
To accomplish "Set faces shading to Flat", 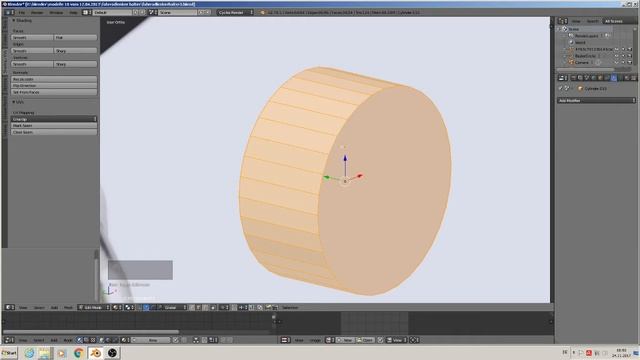I will 75,38.
